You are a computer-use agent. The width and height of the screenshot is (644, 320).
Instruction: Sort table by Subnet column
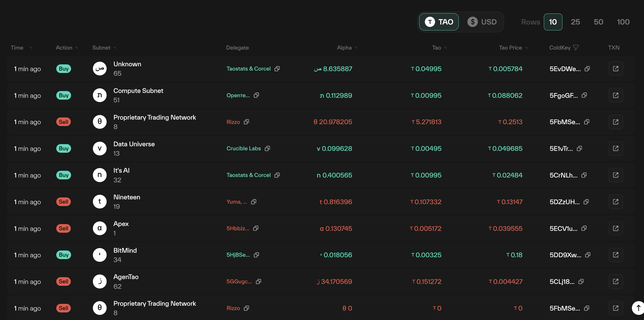pyautogui.click(x=104, y=48)
